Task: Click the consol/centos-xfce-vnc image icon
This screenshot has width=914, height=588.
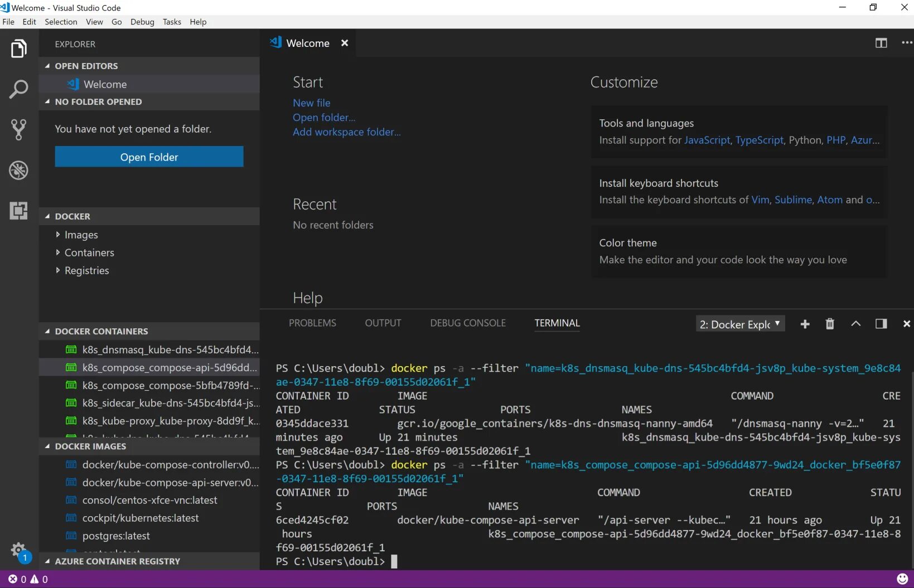Action: tap(71, 500)
